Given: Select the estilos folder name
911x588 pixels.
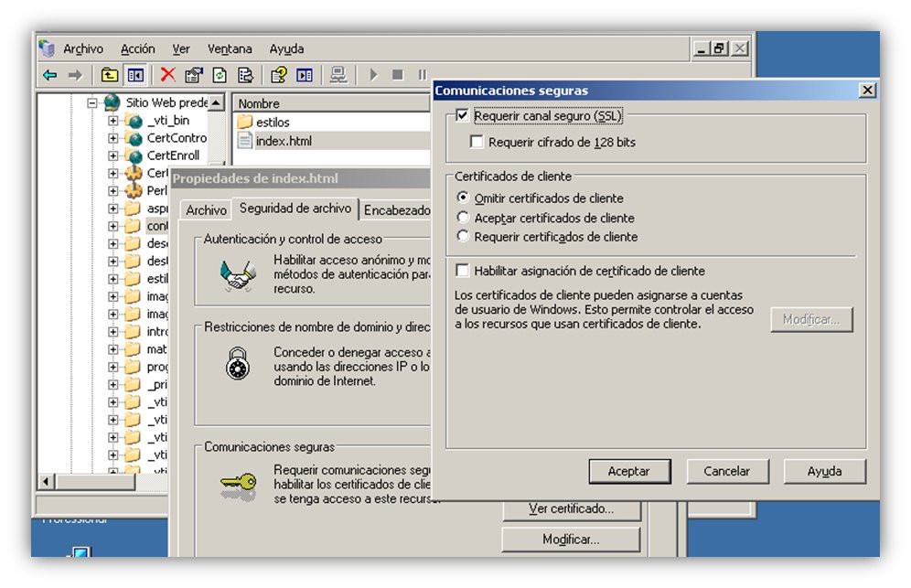Looking at the screenshot, I should [273, 122].
